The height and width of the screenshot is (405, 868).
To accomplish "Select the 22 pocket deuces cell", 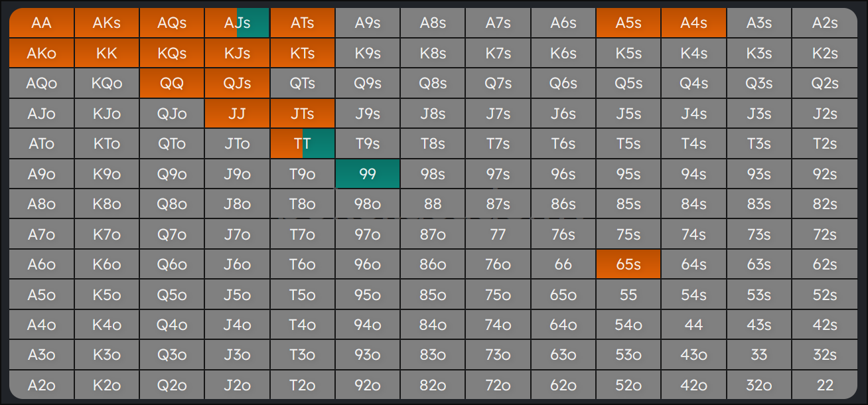I will click(825, 385).
